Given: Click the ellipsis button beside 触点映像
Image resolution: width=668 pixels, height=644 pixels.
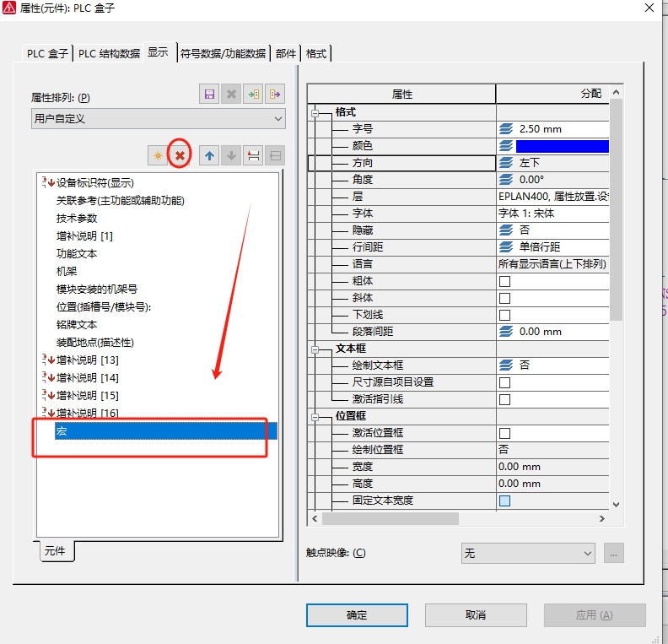Looking at the screenshot, I should [x=614, y=553].
